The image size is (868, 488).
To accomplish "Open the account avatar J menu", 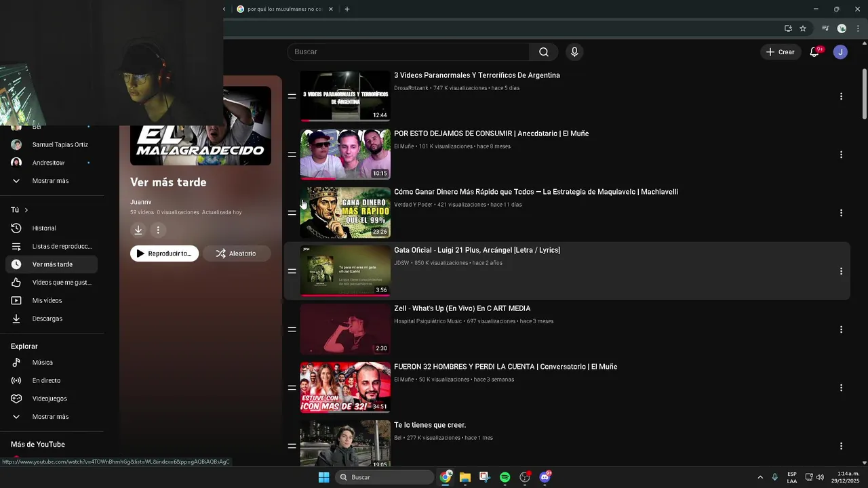I will click(840, 52).
